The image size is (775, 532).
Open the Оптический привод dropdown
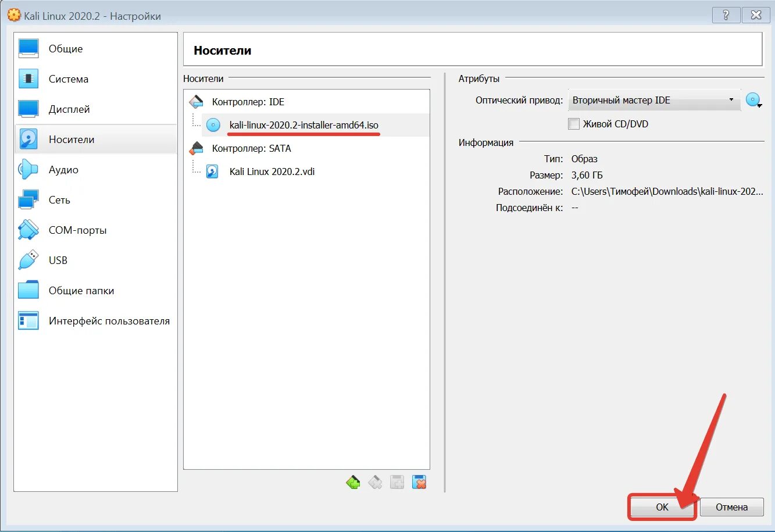tap(654, 100)
